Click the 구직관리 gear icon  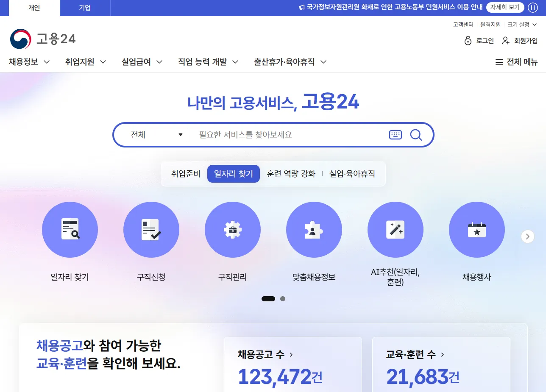tap(233, 229)
